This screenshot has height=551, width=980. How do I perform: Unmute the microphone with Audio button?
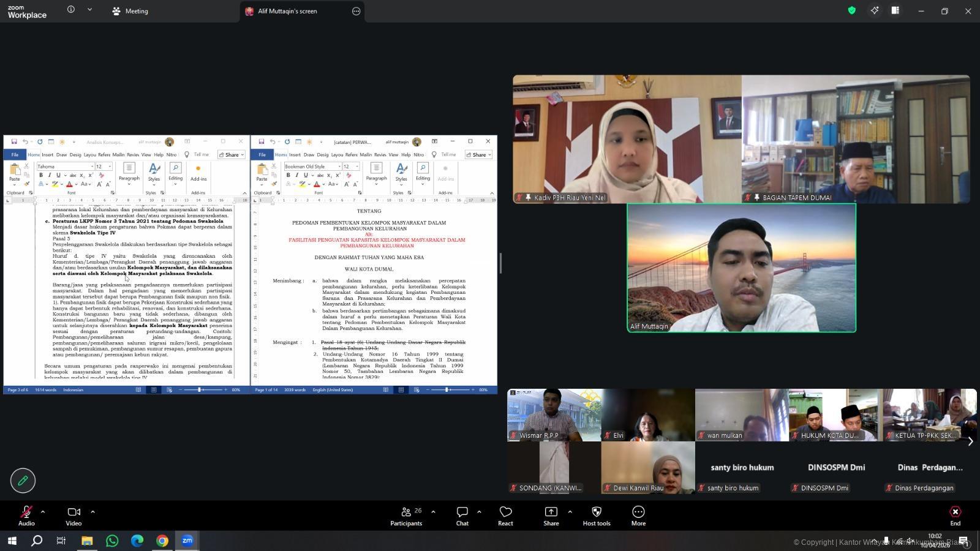(26, 515)
